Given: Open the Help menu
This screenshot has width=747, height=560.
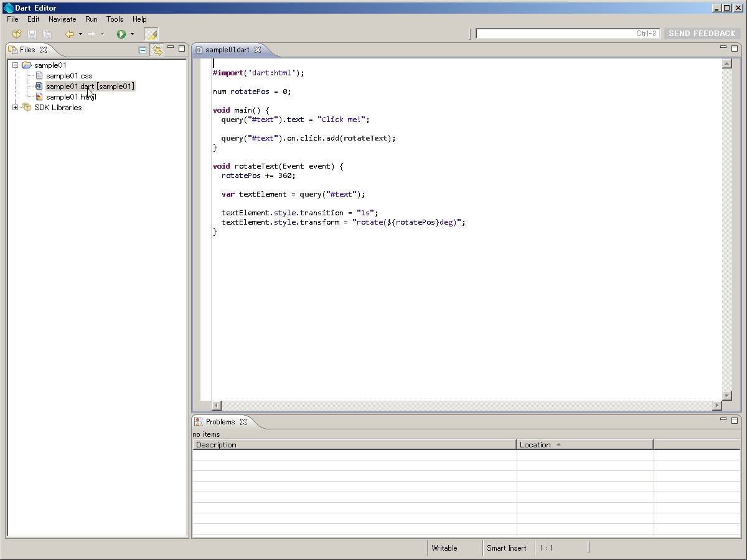Looking at the screenshot, I should coord(139,19).
